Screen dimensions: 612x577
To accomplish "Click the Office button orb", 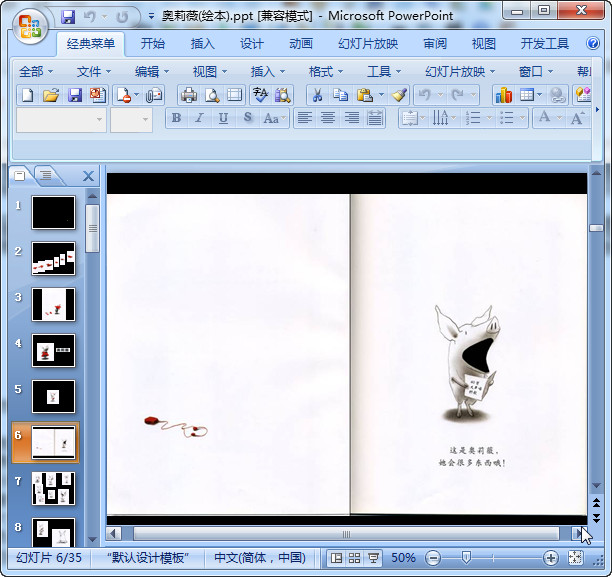I will coord(30,26).
